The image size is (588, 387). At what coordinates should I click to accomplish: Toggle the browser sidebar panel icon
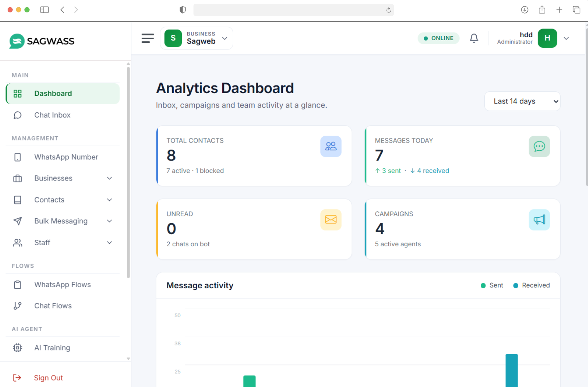(x=45, y=10)
